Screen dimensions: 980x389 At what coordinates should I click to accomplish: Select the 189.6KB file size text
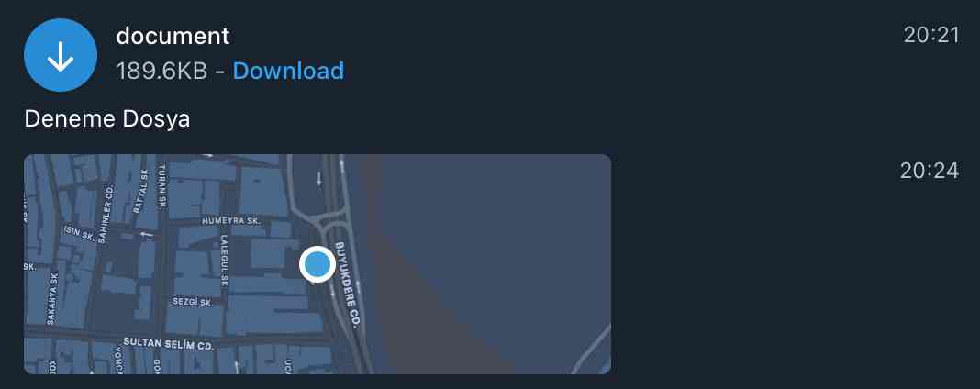coord(161,72)
